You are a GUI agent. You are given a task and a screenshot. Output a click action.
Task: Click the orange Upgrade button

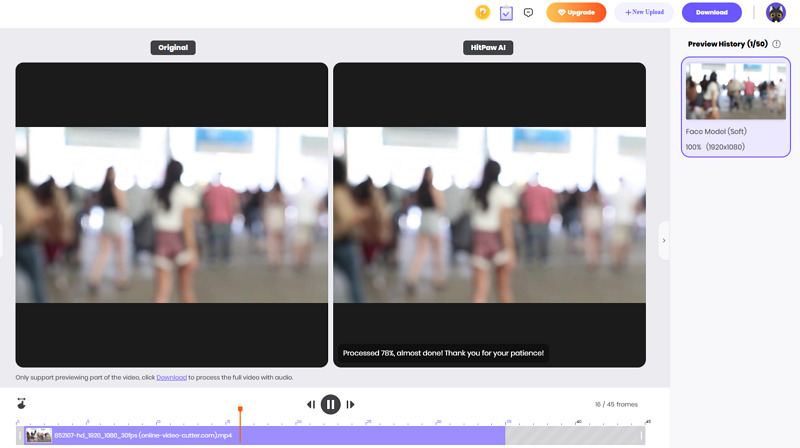576,13
